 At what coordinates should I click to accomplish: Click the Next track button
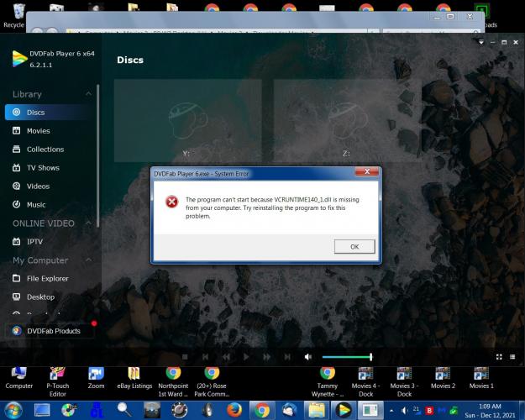(287, 357)
